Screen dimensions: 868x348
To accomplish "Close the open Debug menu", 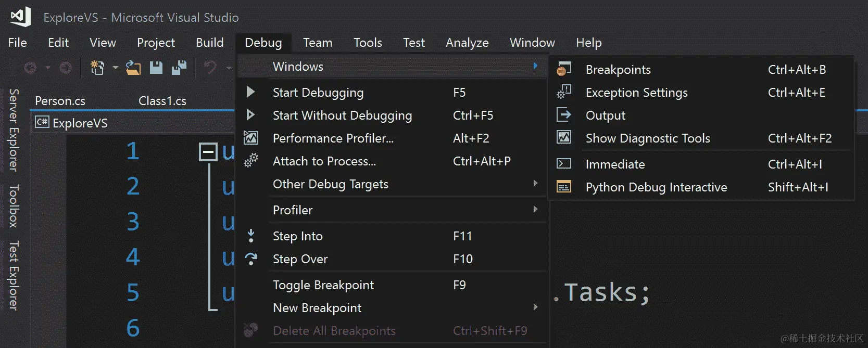I will click(x=263, y=43).
